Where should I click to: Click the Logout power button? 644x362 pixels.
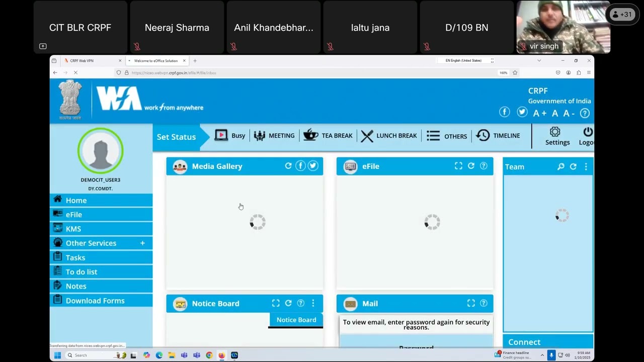pos(587,136)
